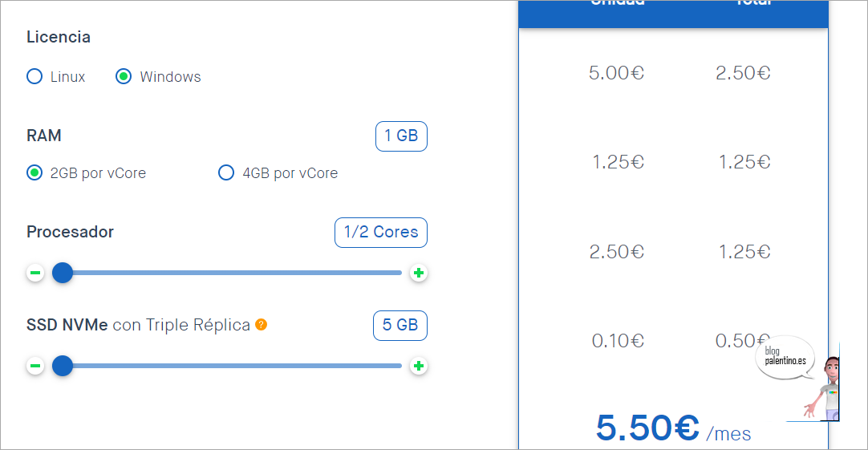
Task: Click the blog palentino.es speech bubble
Action: [784, 357]
